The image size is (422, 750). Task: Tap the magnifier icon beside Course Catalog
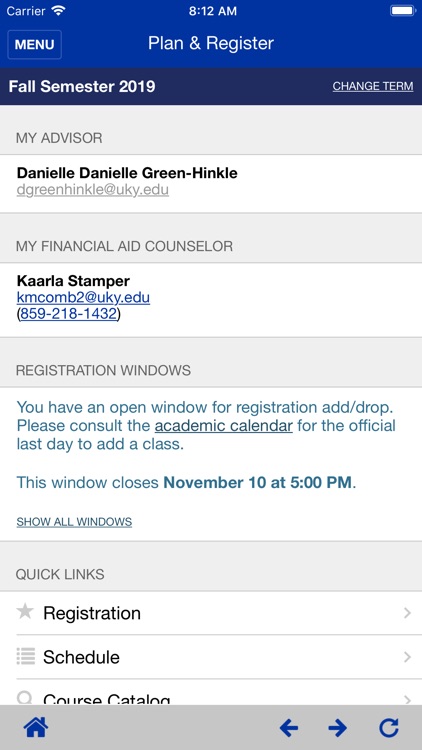24,698
